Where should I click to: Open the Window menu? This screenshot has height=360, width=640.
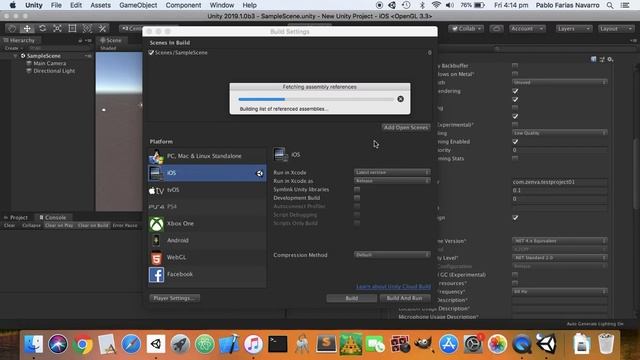click(222, 5)
